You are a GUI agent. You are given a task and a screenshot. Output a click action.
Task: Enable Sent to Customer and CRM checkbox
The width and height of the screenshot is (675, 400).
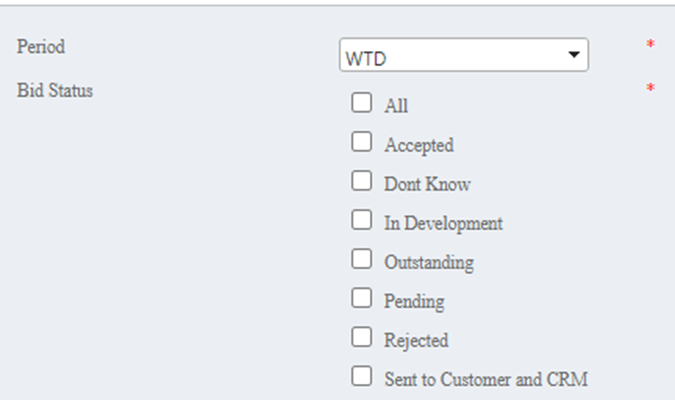361,376
